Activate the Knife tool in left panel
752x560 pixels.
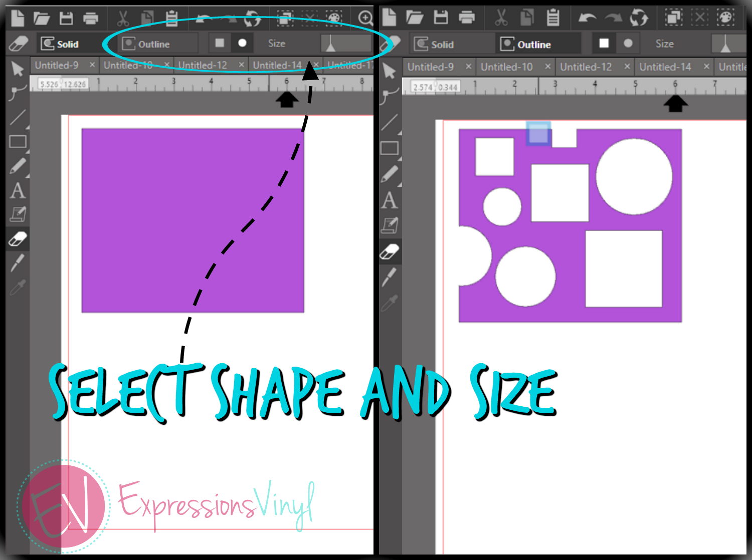pyautogui.click(x=18, y=262)
